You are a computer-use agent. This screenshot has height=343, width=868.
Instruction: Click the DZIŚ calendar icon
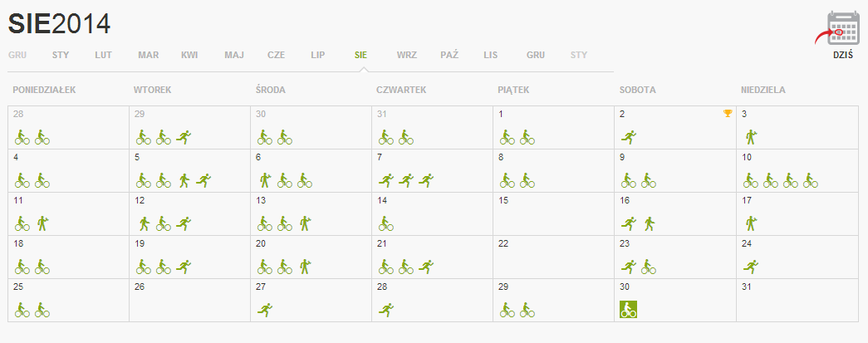(x=842, y=28)
